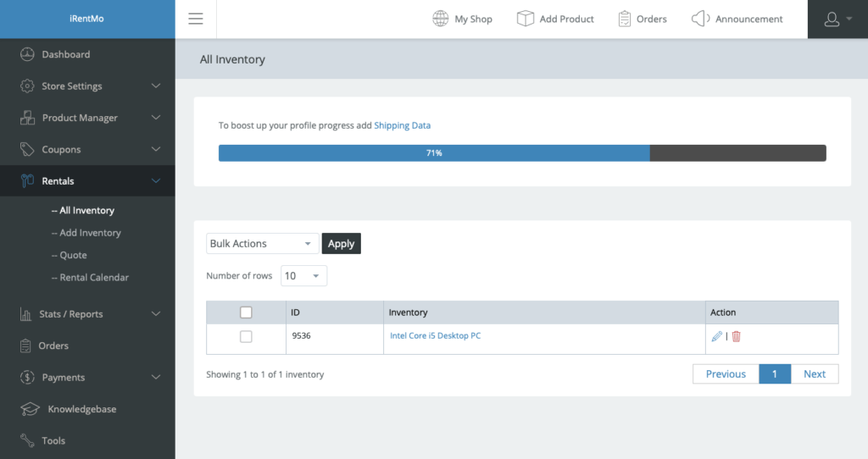Edit inventory 9536 with pencil icon
Screen dimensions: 868x459
(717, 336)
